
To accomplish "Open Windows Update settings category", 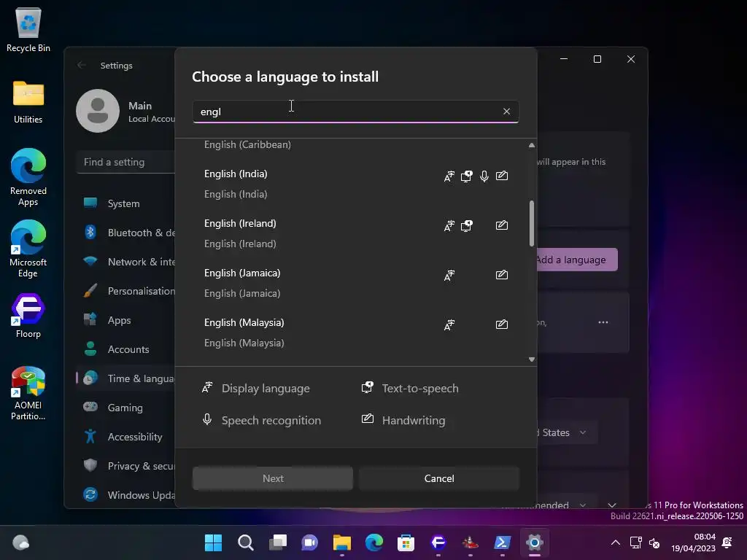I will pos(125,495).
